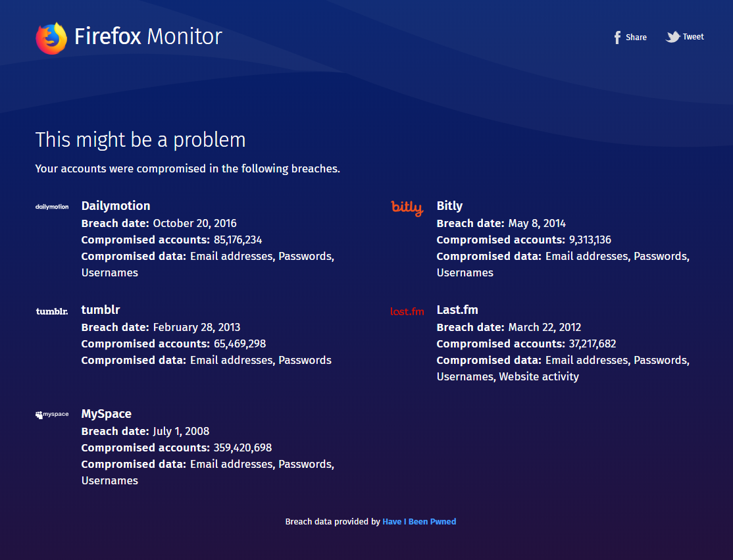Click the tumblr logo

[51, 310]
